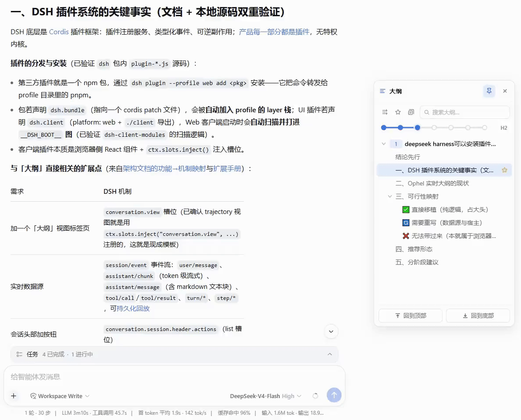Image resolution: width=521 pixels, height=420 pixels.
Task: Go to outline item 四、推荐形态
Action: pyautogui.click(x=414, y=249)
